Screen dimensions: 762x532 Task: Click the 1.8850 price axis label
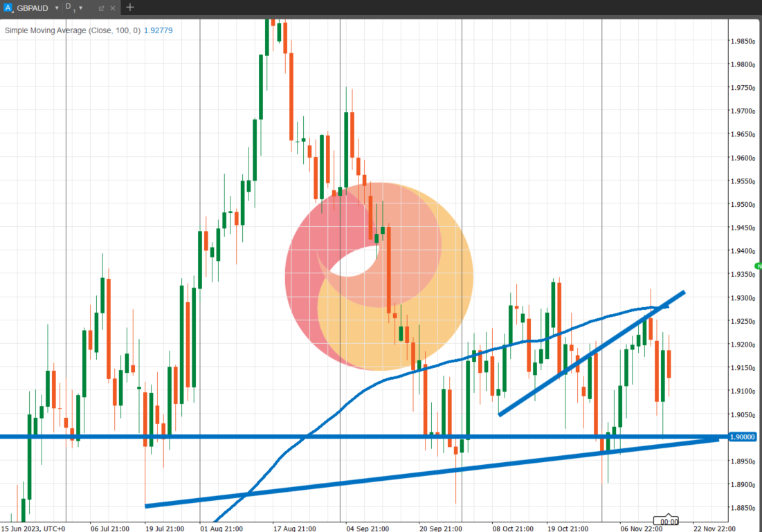pyautogui.click(x=743, y=508)
